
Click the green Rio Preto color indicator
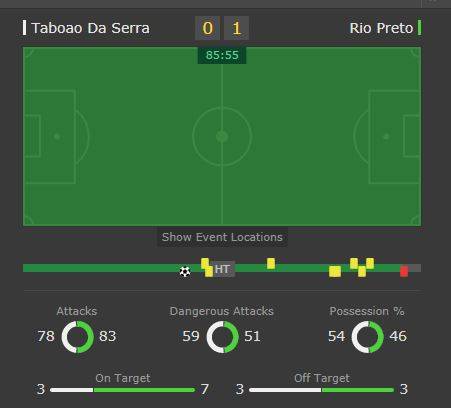419,28
